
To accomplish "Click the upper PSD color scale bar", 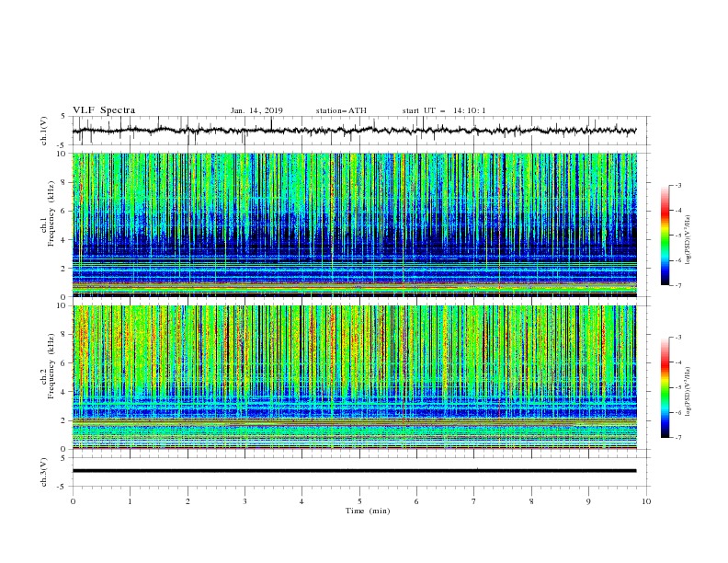I will click(665, 236).
